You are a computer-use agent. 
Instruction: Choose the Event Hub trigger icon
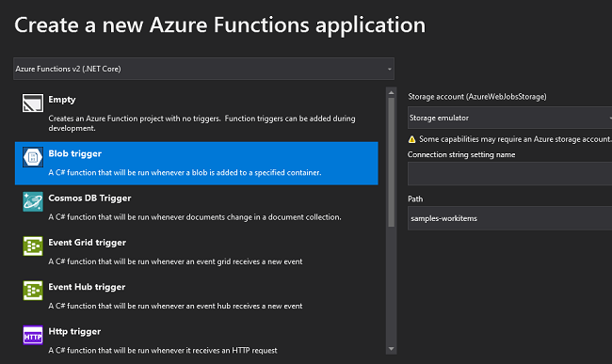[33, 291]
